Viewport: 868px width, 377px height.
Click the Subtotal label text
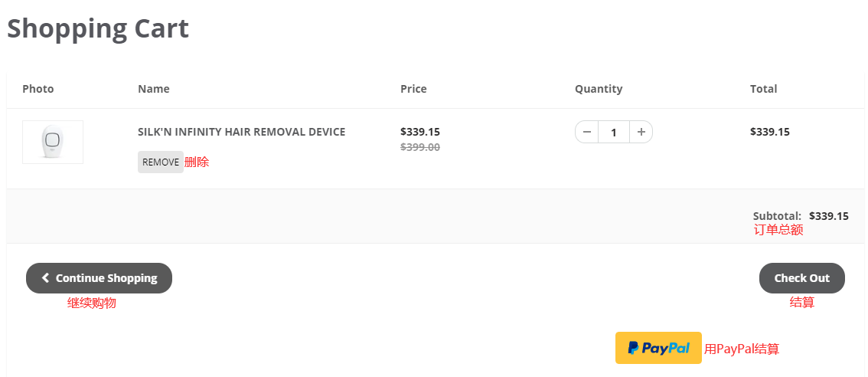click(x=777, y=216)
